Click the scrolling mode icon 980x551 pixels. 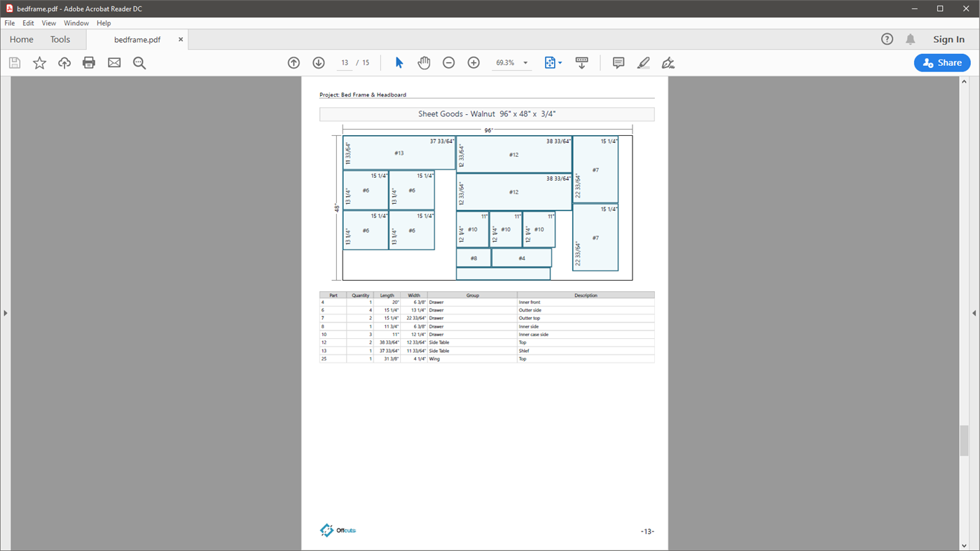click(581, 63)
